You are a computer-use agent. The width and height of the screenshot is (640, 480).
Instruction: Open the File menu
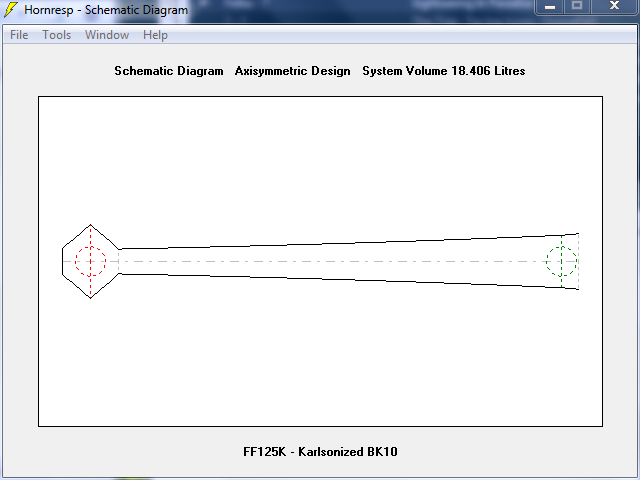coord(19,35)
